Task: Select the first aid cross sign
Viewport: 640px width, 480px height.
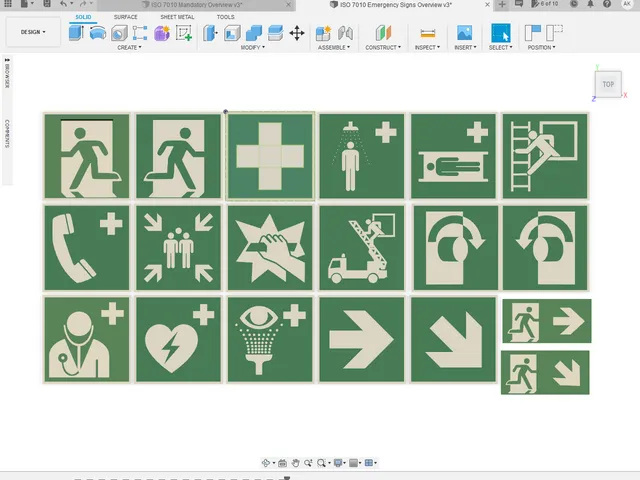Action: click(270, 156)
